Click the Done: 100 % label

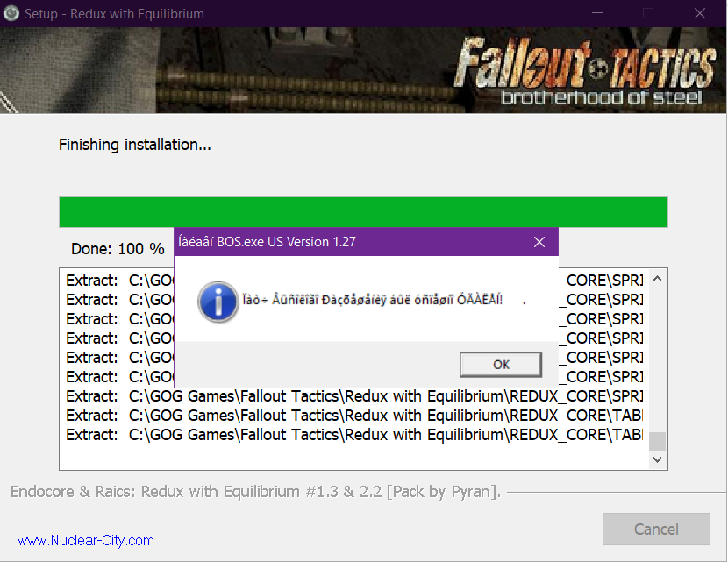(118, 249)
